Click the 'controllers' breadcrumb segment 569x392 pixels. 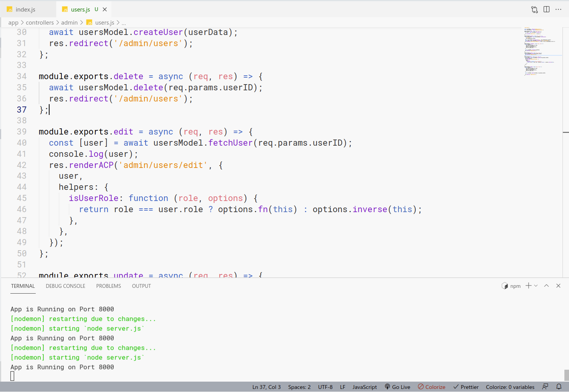[40, 23]
